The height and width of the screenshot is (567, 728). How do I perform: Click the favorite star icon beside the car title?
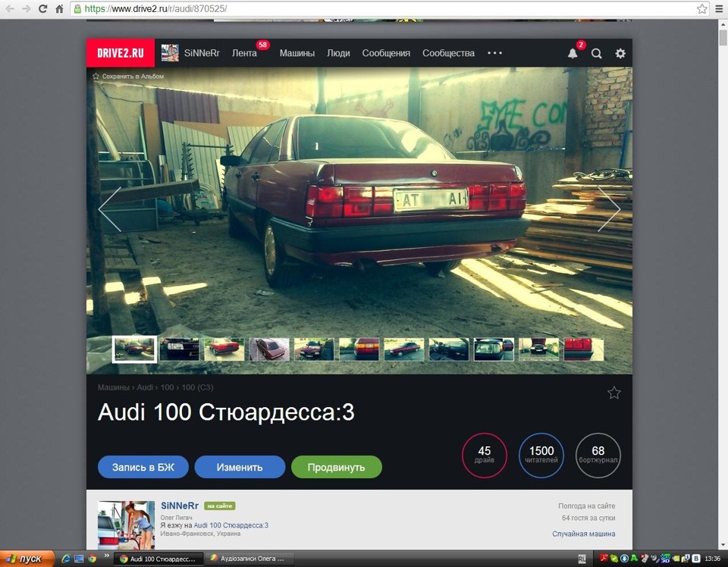tap(613, 393)
